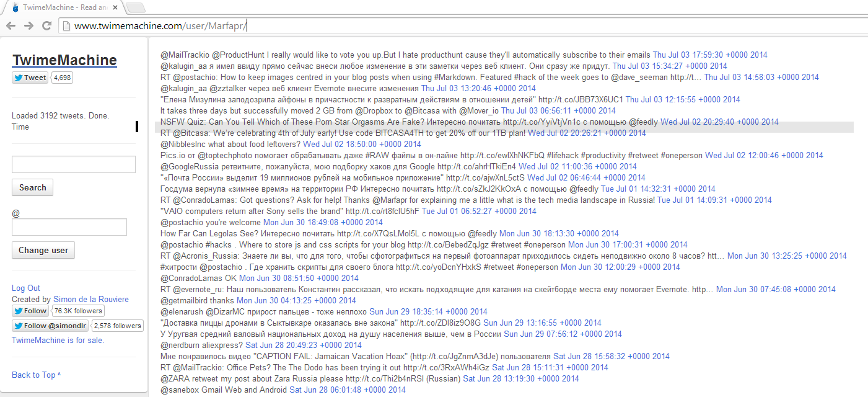Open timestamp Sat Jun 28 06:01:48 2014
The width and height of the screenshot is (868, 397).
click(x=348, y=390)
